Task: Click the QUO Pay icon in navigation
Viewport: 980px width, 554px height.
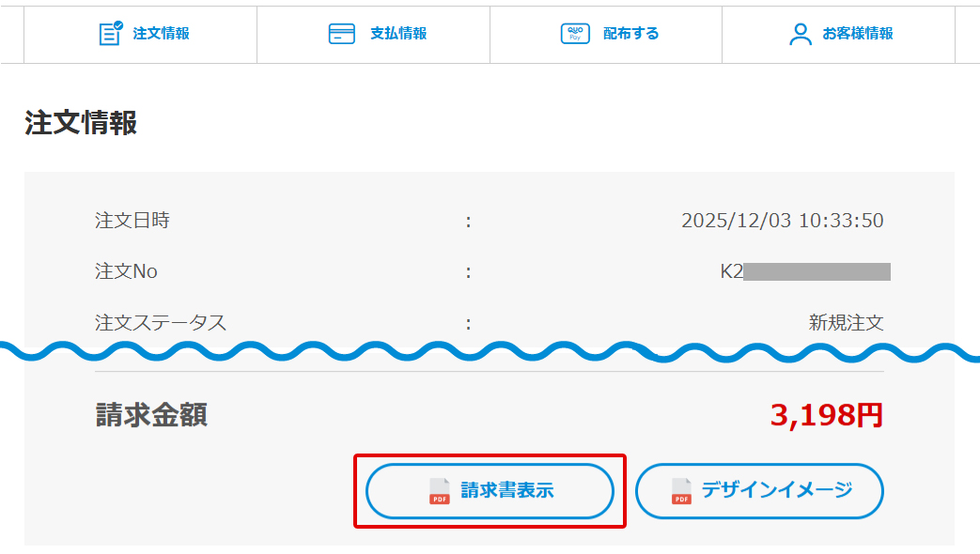Action: [574, 34]
